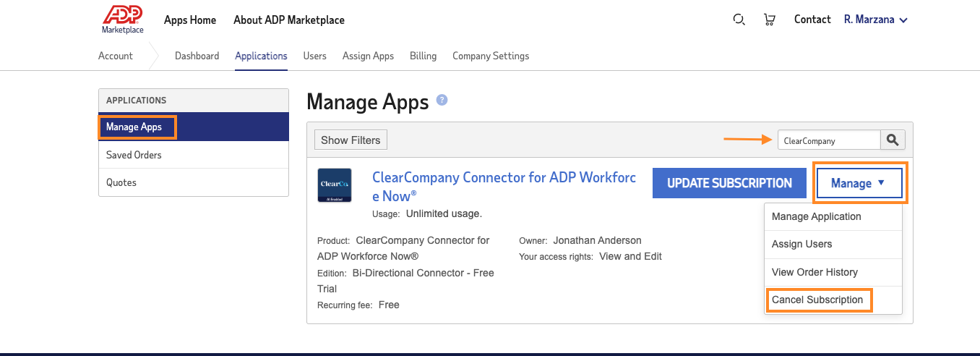Click the 'Unlimited usage.' text
This screenshot has height=356, width=980.
(x=444, y=213)
